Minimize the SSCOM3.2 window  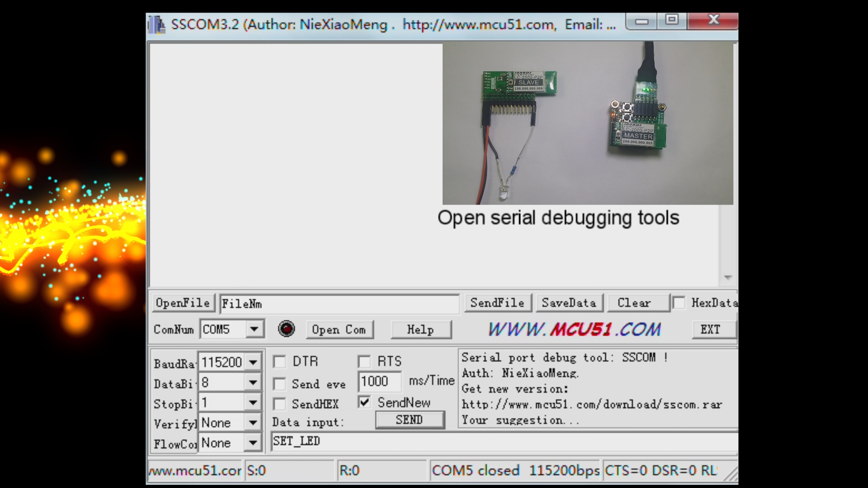(x=642, y=21)
